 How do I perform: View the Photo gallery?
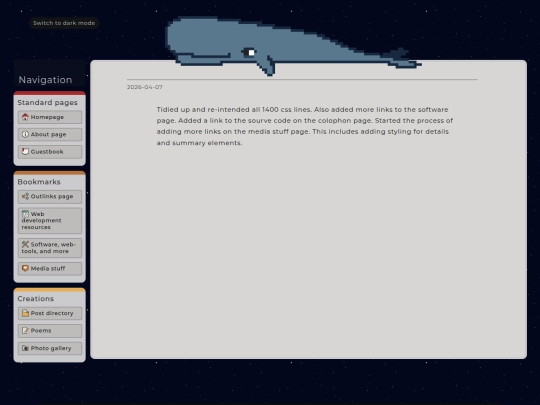[x=50, y=348]
